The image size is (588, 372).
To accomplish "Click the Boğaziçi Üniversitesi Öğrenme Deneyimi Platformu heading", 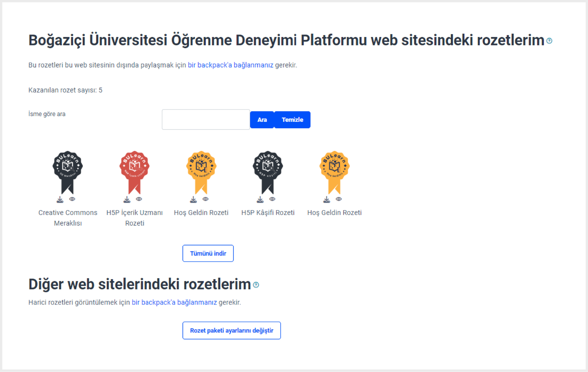I will tap(286, 40).
